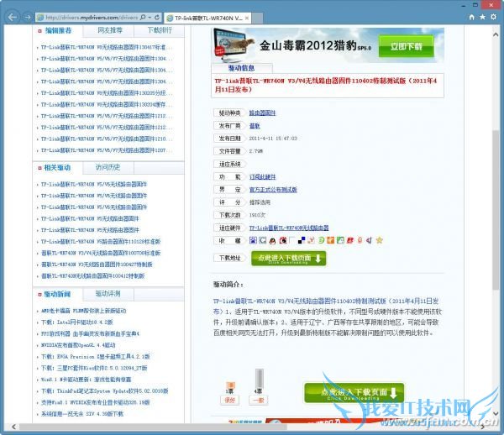This screenshot has height=435, width=504.
Task: Click vertical scrollbar thumb
Action: (x=496, y=210)
